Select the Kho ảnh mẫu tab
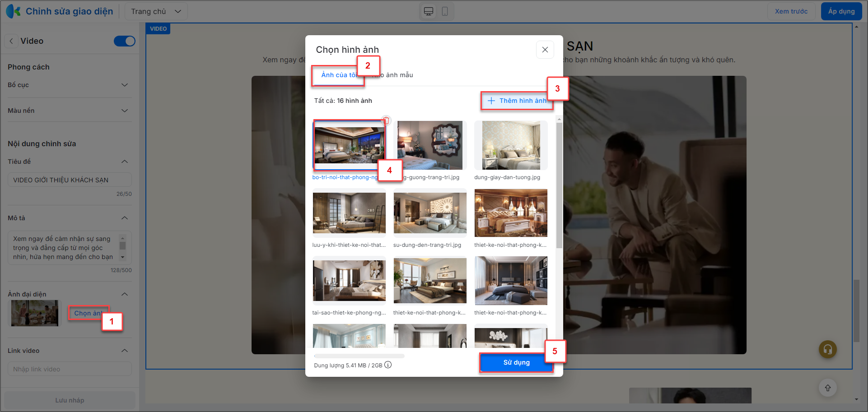Image resolution: width=868 pixels, height=412 pixels. pos(392,75)
